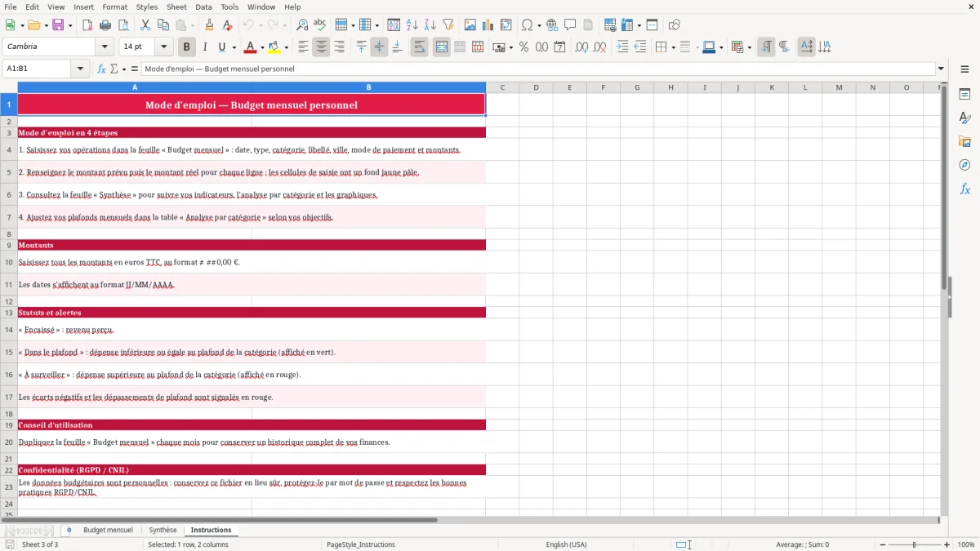The image size is (980, 551).
Task: Toggle Center Horizontally alignment
Action: (x=321, y=47)
